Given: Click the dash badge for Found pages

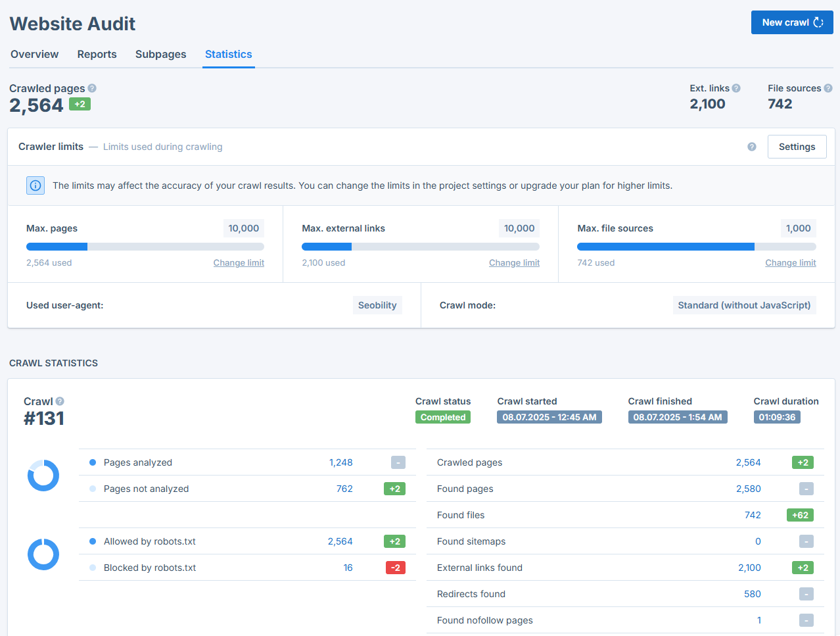Looking at the screenshot, I should (806, 489).
